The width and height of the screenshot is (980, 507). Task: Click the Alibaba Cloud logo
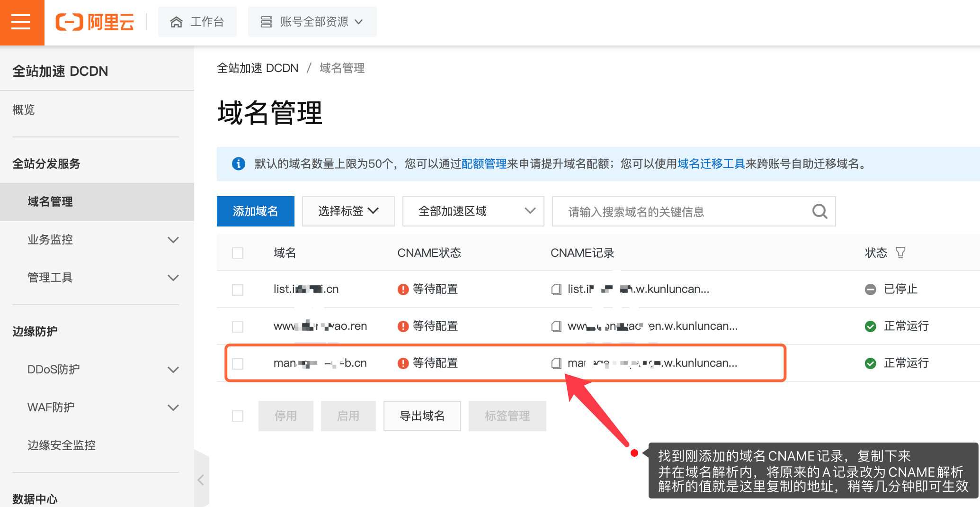pyautogui.click(x=95, y=22)
